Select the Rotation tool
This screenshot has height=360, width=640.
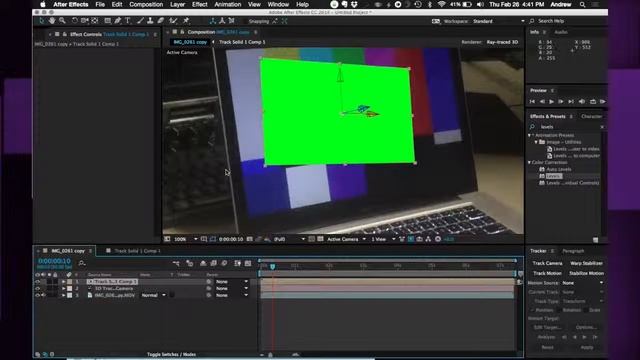coord(74,20)
